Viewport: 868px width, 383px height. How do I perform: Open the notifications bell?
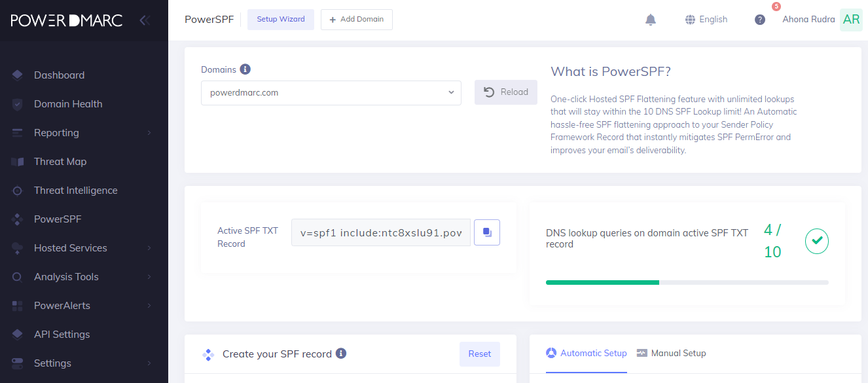pos(650,20)
